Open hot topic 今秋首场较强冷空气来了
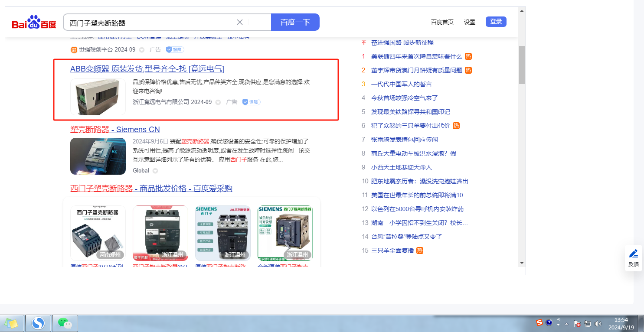This screenshot has height=332, width=644. pos(405,98)
